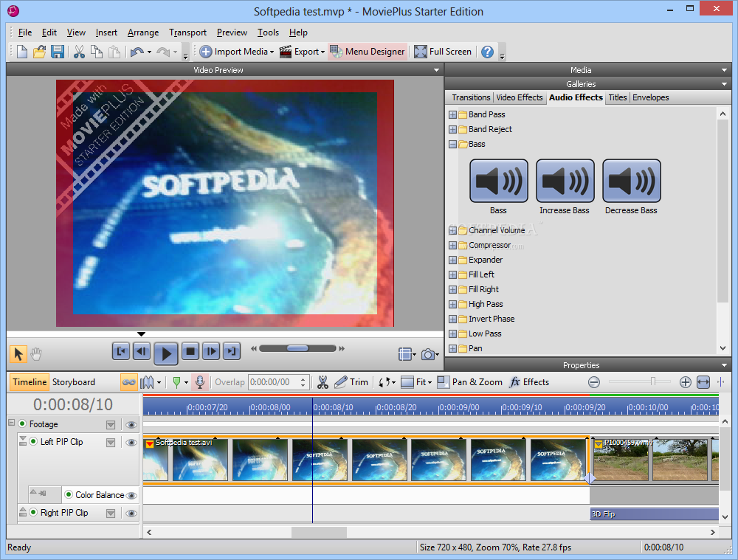
Task: Select the hand pan tool
Action: 36,354
